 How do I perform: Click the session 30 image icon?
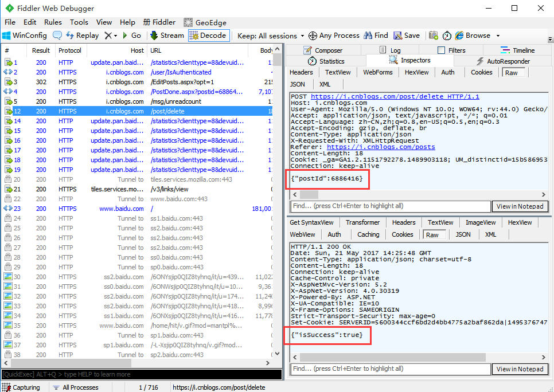pyautogui.click(x=8, y=276)
